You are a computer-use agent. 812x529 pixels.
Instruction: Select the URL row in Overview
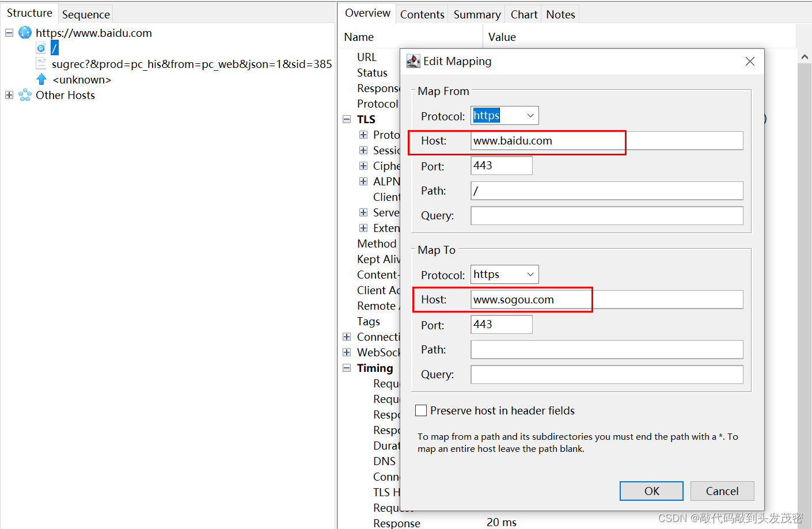366,57
